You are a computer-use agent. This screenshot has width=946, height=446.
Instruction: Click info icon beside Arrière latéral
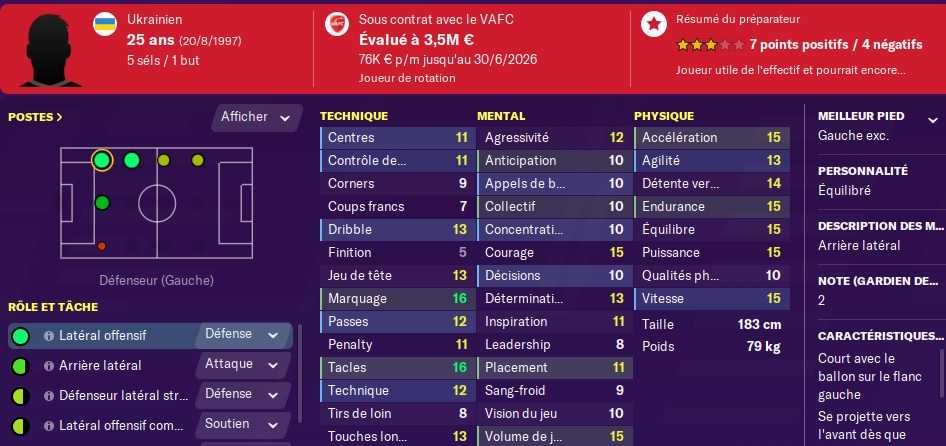(48, 366)
